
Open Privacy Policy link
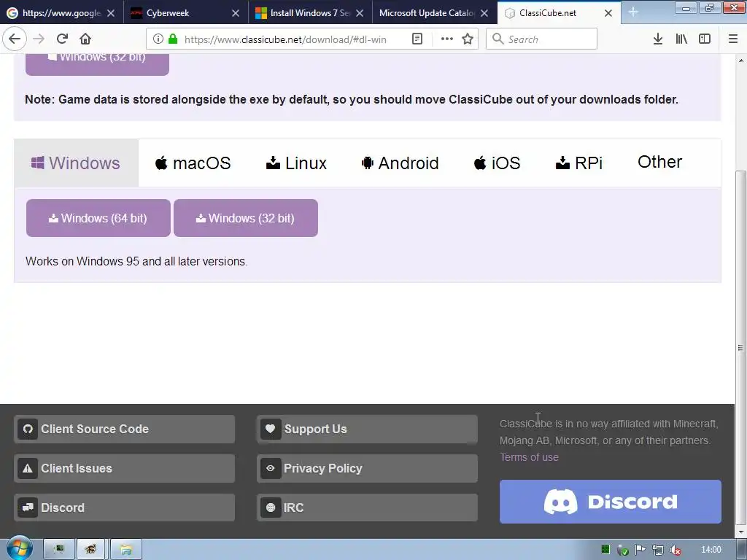[x=368, y=469]
